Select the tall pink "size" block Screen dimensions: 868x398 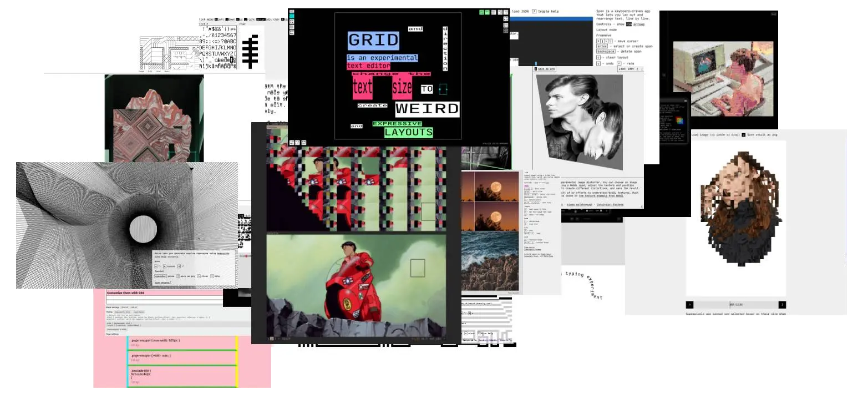pos(402,87)
